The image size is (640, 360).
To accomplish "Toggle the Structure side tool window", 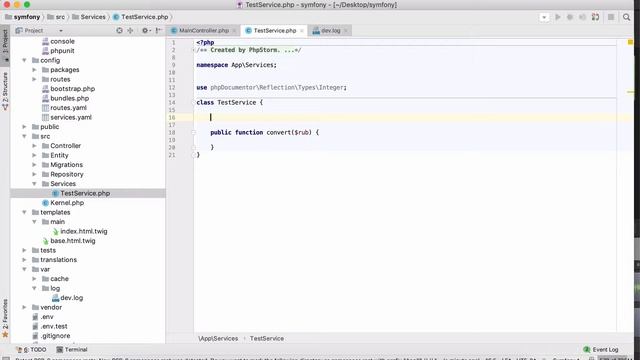I will pos(5,91).
